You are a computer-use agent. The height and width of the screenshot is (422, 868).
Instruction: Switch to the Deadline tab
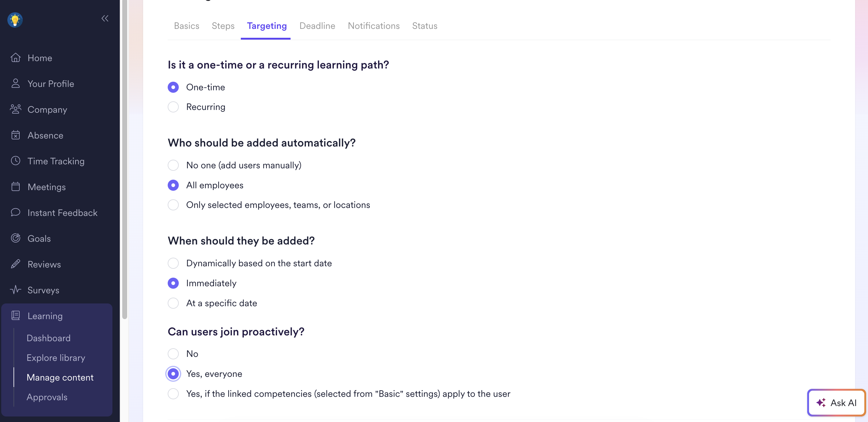pos(317,26)
